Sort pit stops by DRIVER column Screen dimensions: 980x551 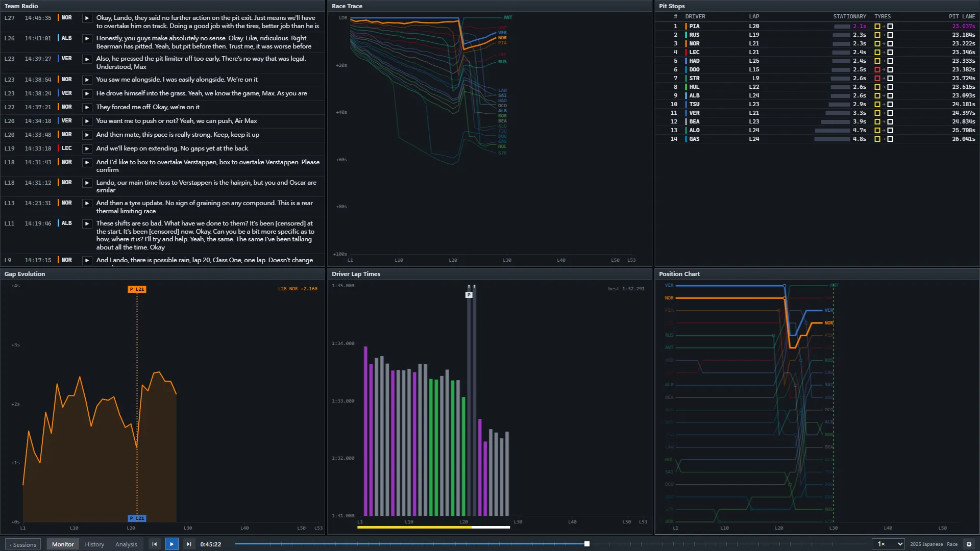[695, 17]
